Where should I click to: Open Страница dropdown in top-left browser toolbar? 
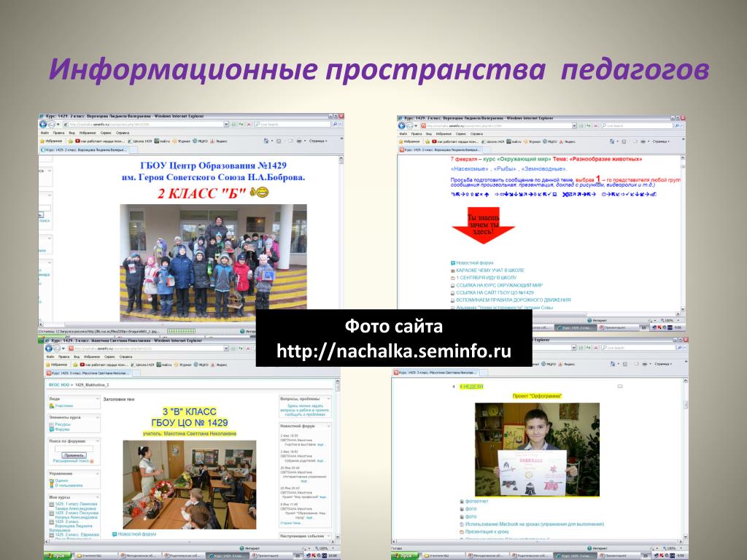click(x=318, y=141)
